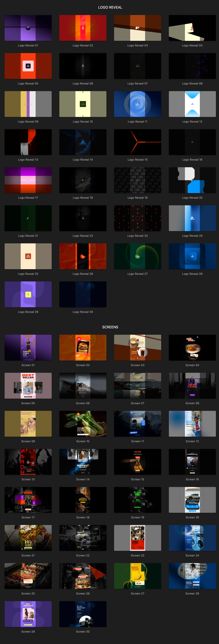Select Screen 26 Mexican food thumbnail
The width and height of the screenshot is (219, 644).
point(83,576)
